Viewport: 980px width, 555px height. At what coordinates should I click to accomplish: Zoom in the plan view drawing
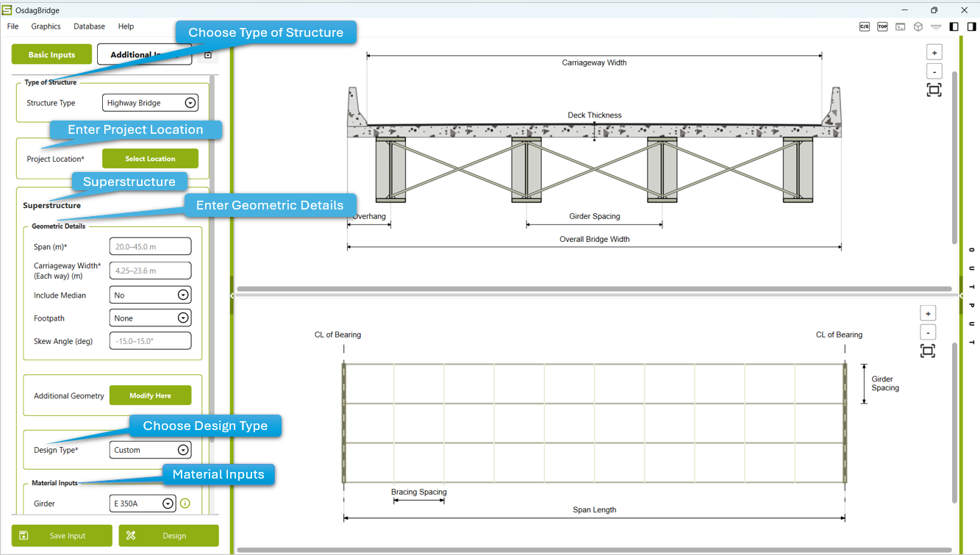coord(928,314)
